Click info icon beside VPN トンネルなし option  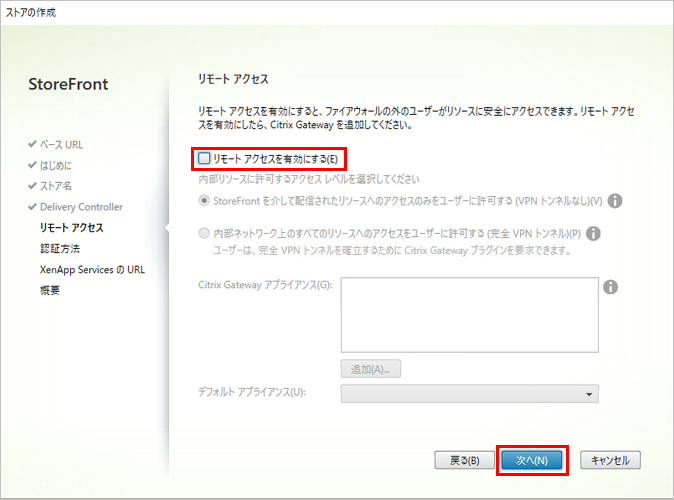pos(615,201)
